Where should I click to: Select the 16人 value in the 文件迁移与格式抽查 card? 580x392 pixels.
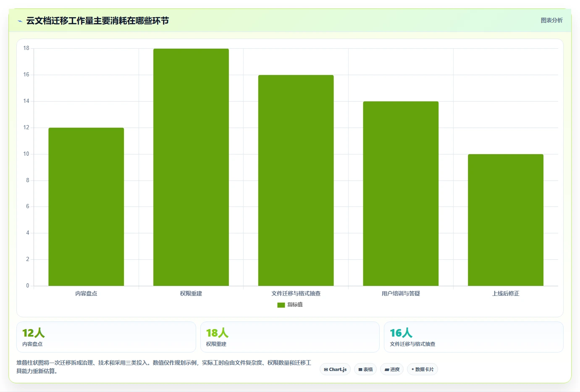click(401, 333)
